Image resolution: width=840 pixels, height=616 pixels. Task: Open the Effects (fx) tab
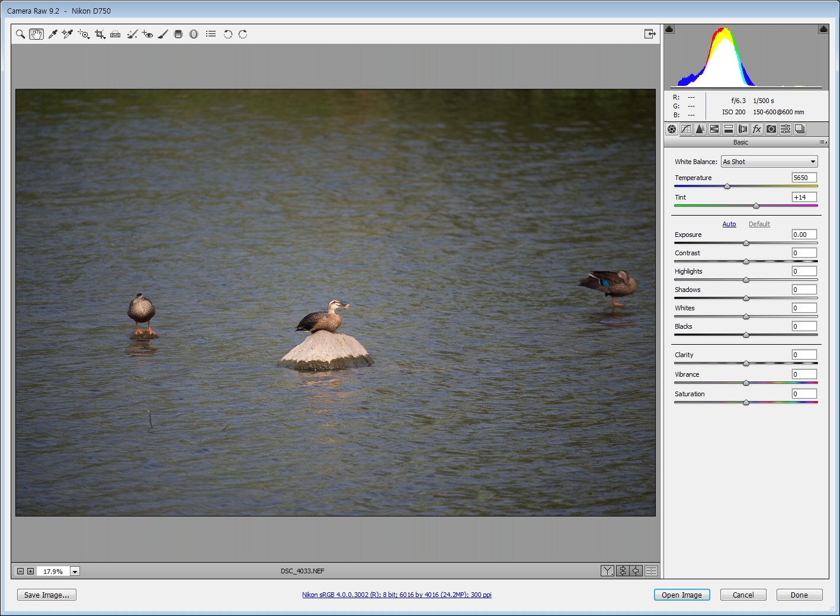click(x=757, y=129)
